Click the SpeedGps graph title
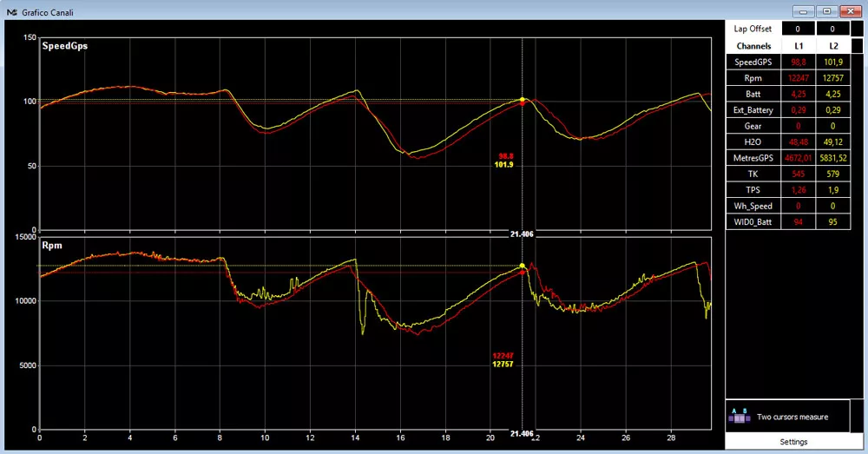Viewport: 868px width, 454px height. point(65,46)
